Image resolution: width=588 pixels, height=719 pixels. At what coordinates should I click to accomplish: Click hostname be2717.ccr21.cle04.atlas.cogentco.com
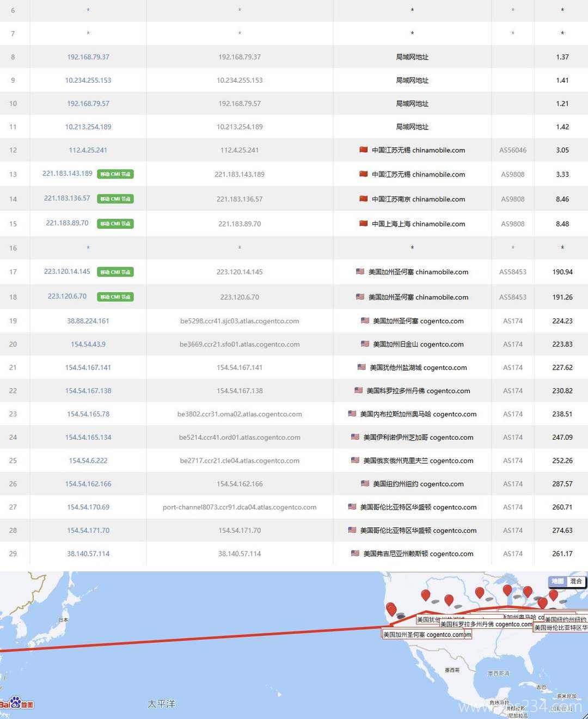[240, 460]
